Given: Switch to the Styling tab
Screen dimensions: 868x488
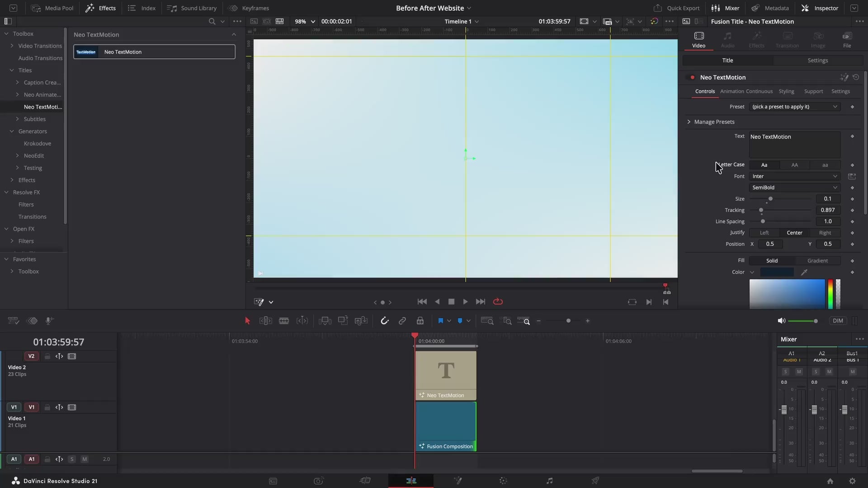Looking at the screenshot, I should point(786,91).
